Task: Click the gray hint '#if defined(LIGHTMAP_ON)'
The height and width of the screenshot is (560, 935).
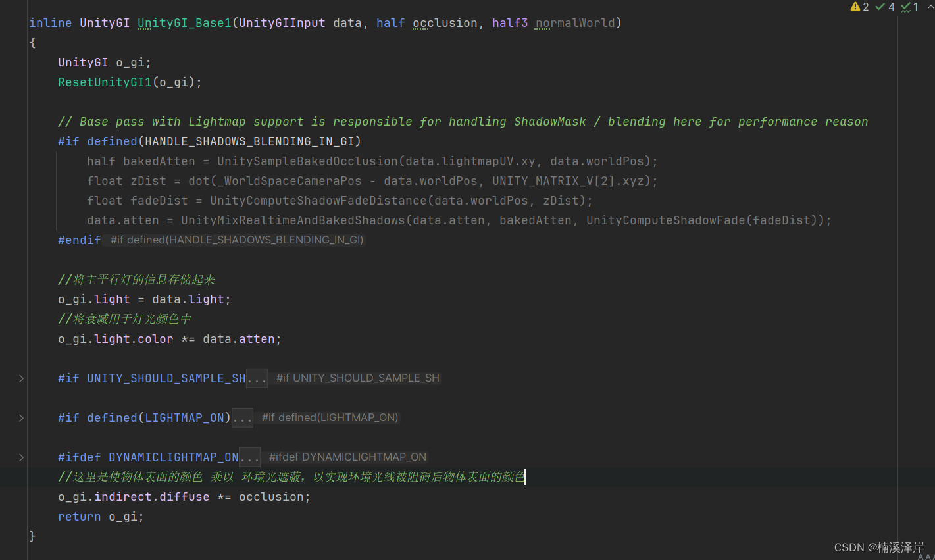Action: coord(330,418)
